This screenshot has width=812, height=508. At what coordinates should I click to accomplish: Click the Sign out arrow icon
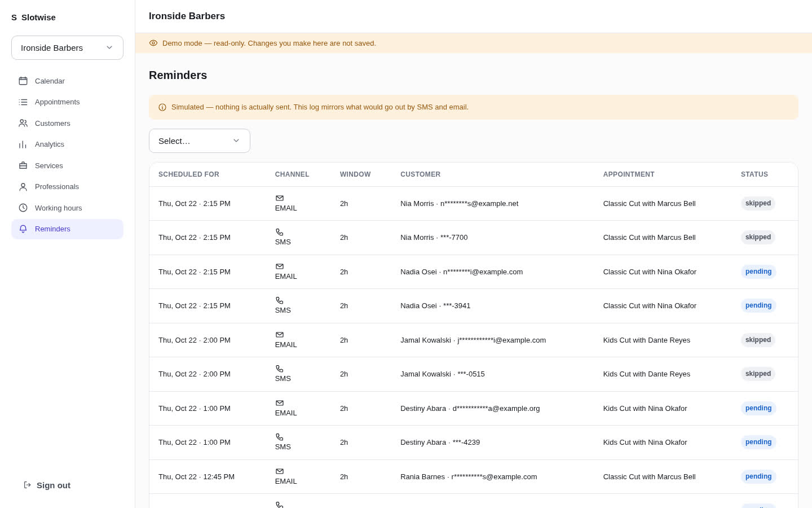pyautogui.click(x=28, y=485)
